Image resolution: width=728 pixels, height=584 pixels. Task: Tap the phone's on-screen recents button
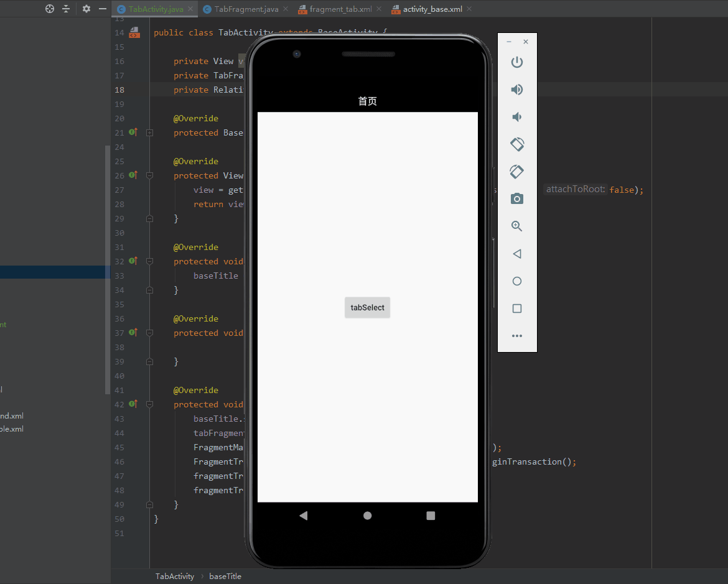click(x=431, y=516)
